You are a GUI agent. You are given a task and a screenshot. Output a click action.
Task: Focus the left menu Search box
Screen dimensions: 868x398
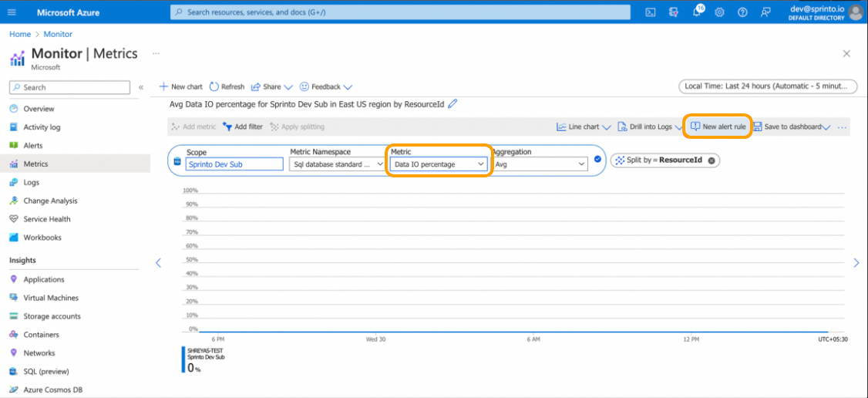[69, 87]
